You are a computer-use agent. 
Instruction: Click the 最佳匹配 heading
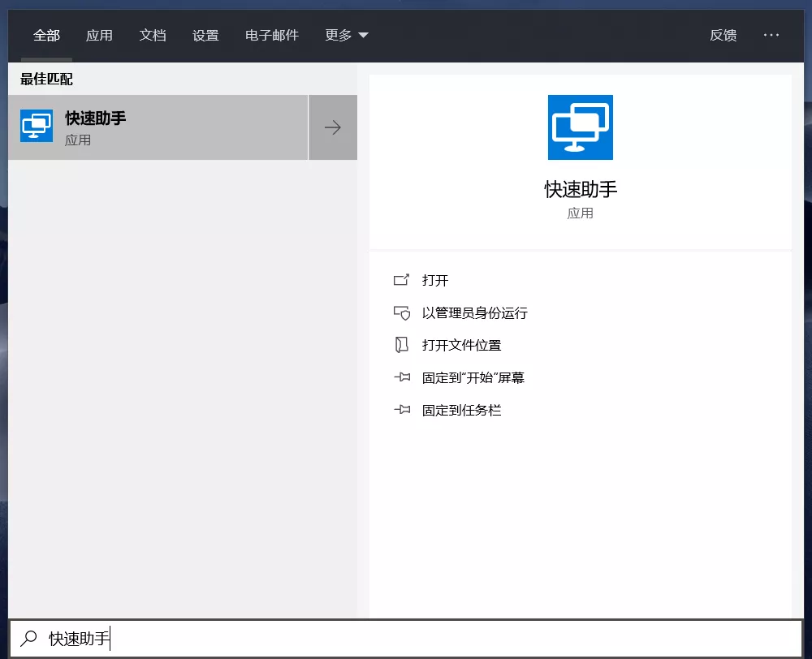pos(46,80)
